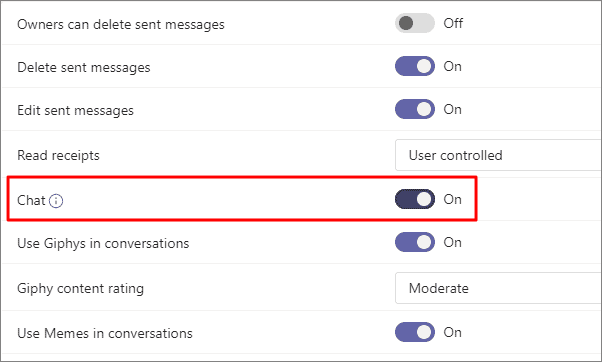Image resolution: width=602 pixels, height=362 pixels.
Task: Click the On status text beside Chat toggle
Action: pyautogui.click(x=452, y=199)
